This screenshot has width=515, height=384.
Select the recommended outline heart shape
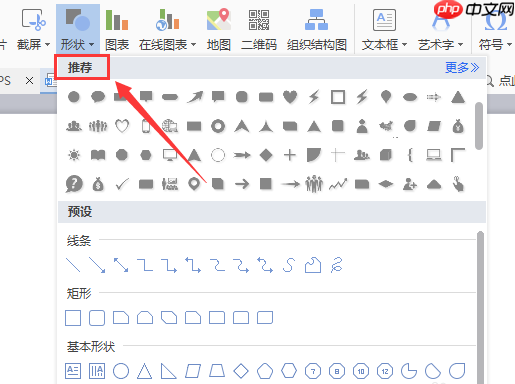[122, 126]
